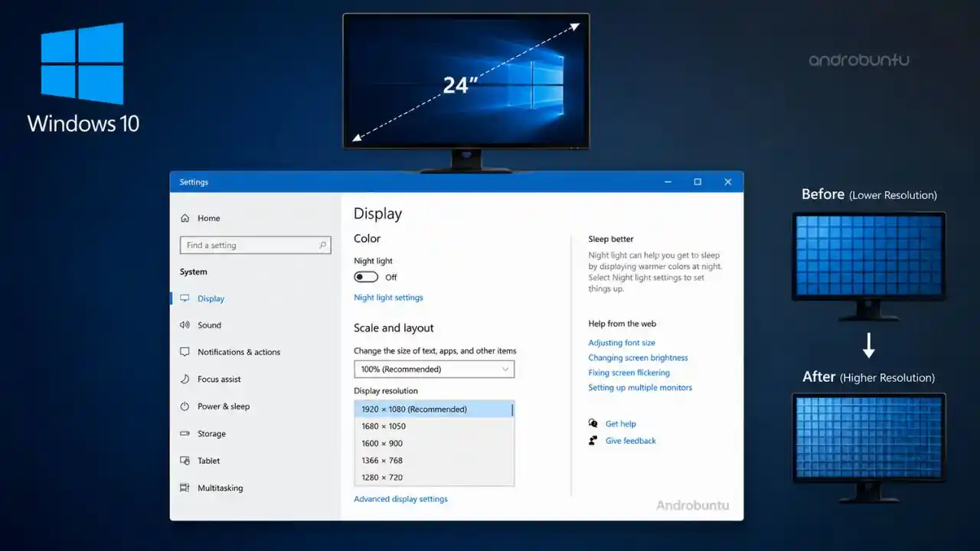Open Changing screen brightness link
This screenshot has height=551, width=980.
coord(638,357)
